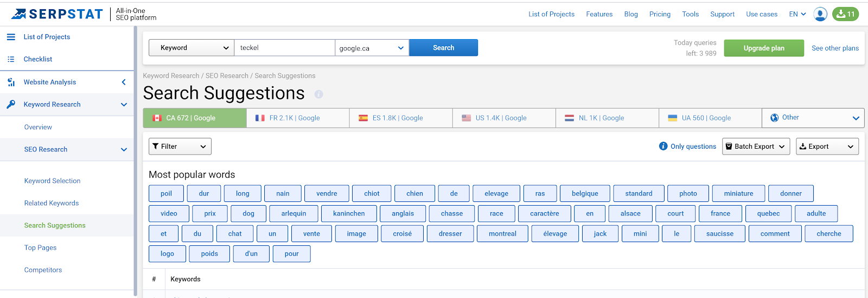868x298 pixels.
Task: Click the Keyword Research key icon
Action: 11,104
